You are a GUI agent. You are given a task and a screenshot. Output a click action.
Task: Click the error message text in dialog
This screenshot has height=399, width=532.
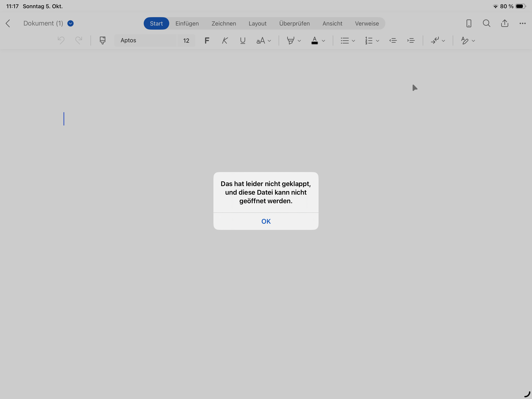coord(266,192)
